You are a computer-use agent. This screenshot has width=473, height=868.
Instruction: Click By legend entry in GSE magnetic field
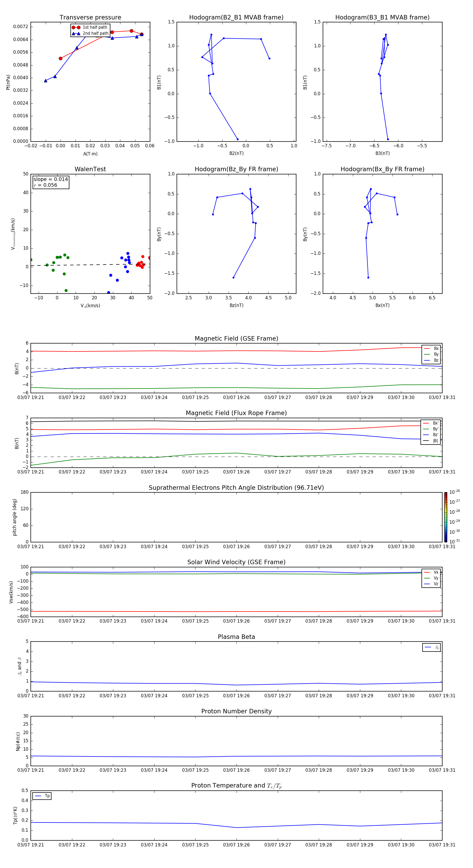(x=431, y=354)
